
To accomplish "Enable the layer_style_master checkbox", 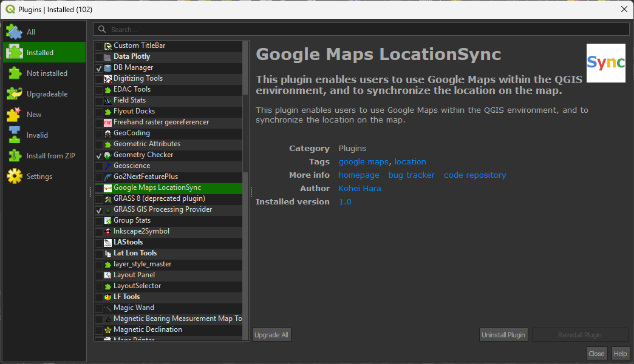I will (x=98, y=265).
